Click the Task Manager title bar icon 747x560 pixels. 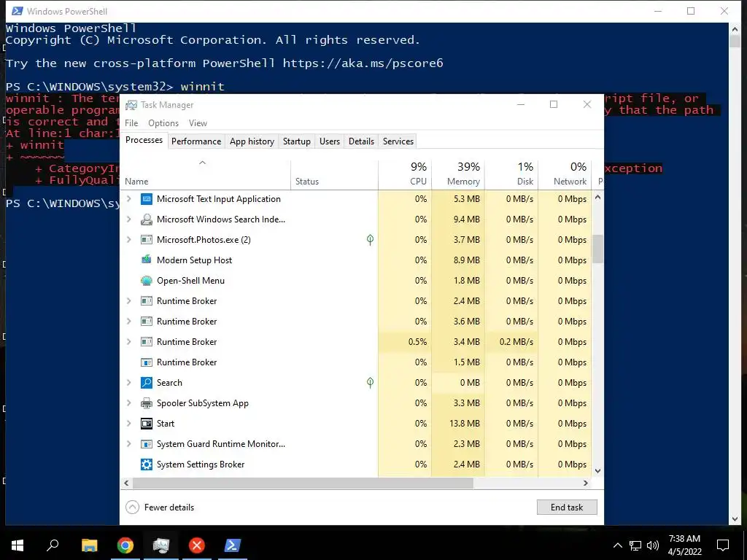point(131,105)
